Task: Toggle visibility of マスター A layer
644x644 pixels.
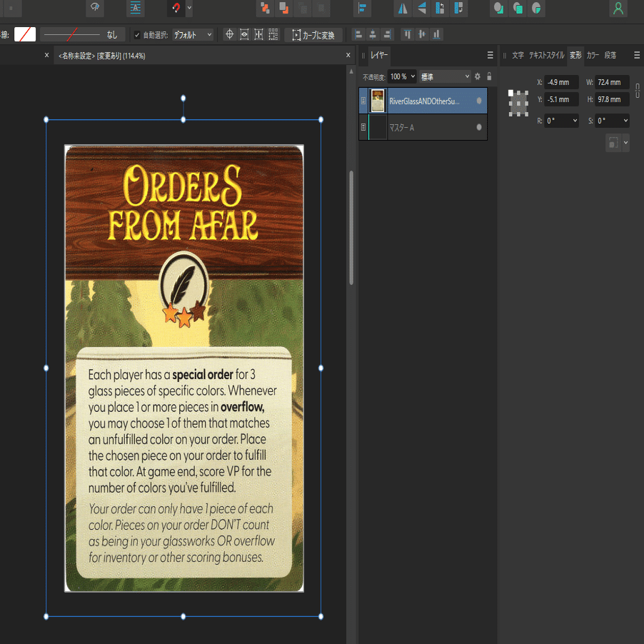Action: tap(479, 127)
